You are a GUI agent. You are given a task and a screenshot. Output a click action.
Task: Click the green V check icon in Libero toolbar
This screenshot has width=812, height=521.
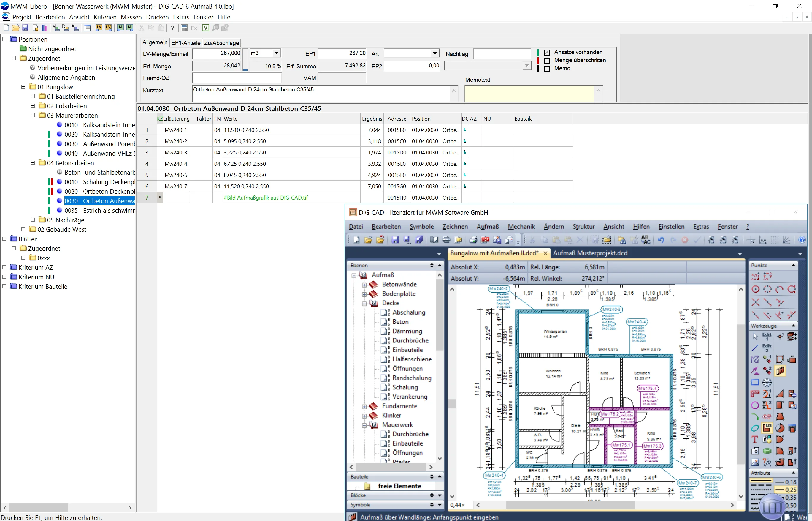click(x=206, y=28)
